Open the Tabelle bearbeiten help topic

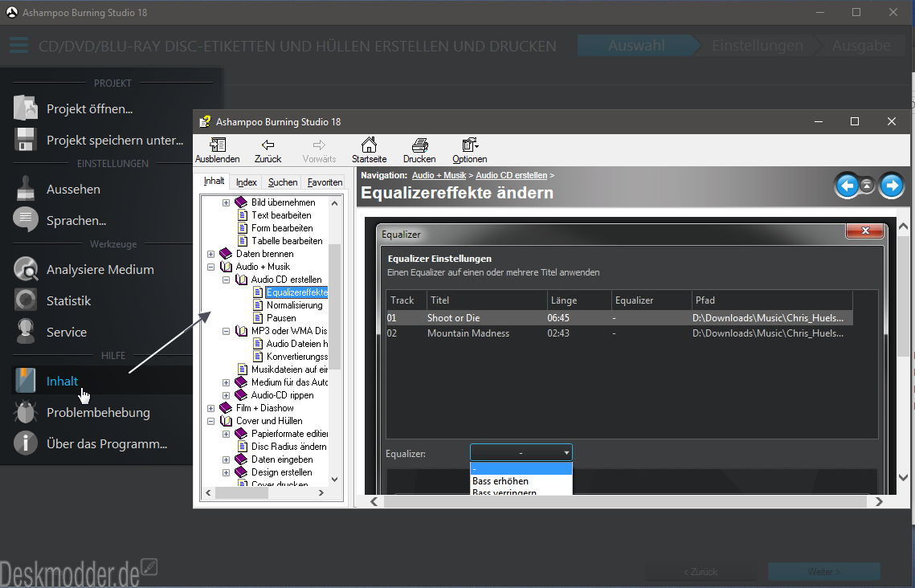[x=287, y=241]
